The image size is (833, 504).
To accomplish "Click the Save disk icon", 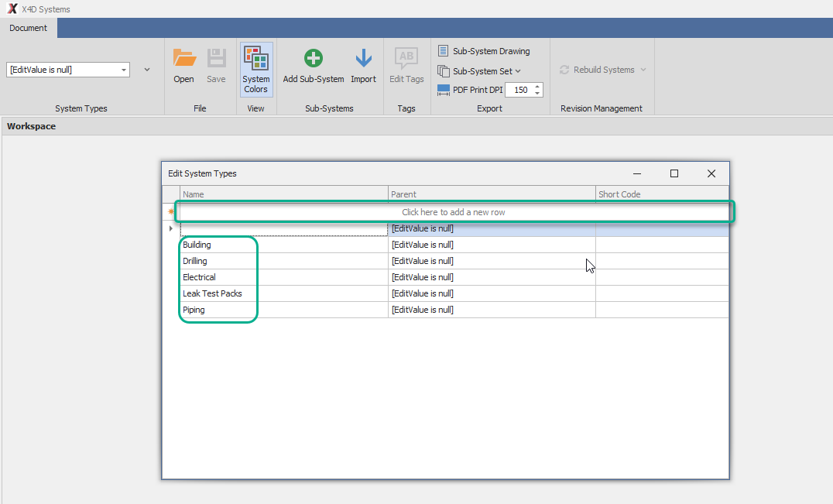I will (216, 59).
